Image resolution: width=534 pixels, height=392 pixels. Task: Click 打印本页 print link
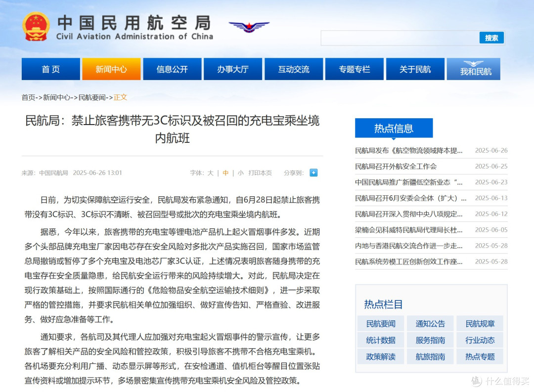point(260,173)
